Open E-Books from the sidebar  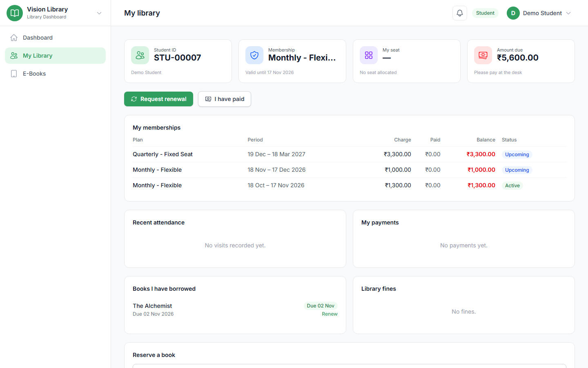click(55, 74)
